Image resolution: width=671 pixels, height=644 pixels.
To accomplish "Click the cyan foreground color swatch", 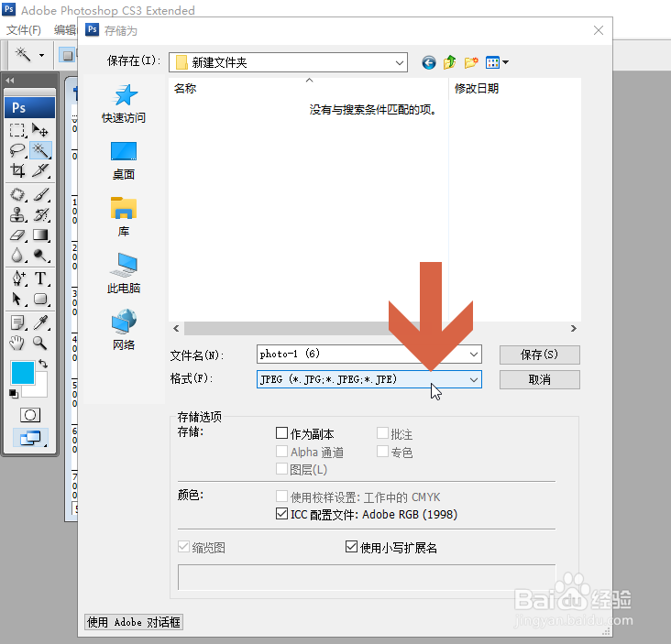I will coord(22,373).
